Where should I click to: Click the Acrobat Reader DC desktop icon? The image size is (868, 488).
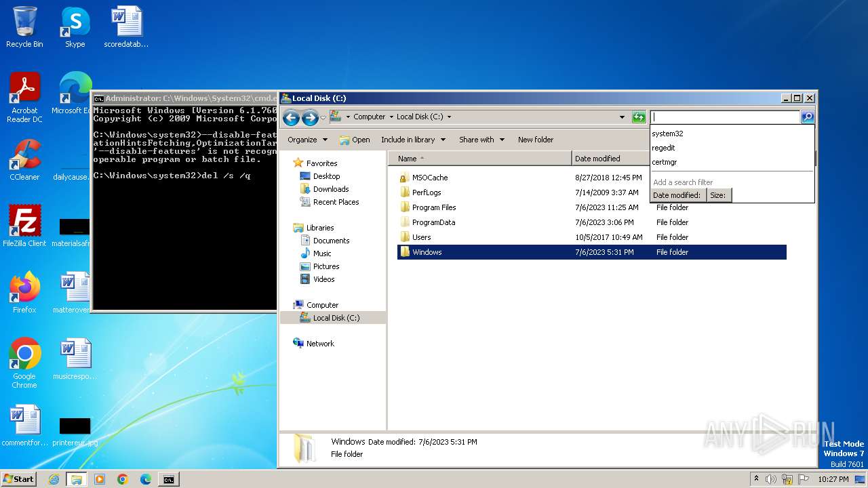(24, 98)
